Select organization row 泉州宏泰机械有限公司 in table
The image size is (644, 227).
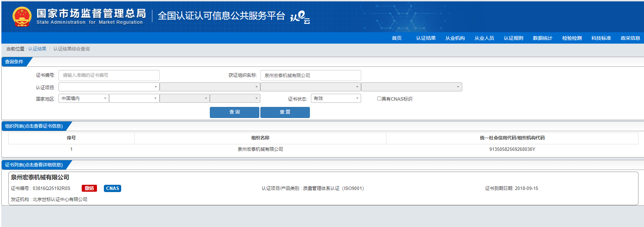(x=260, y=149)
